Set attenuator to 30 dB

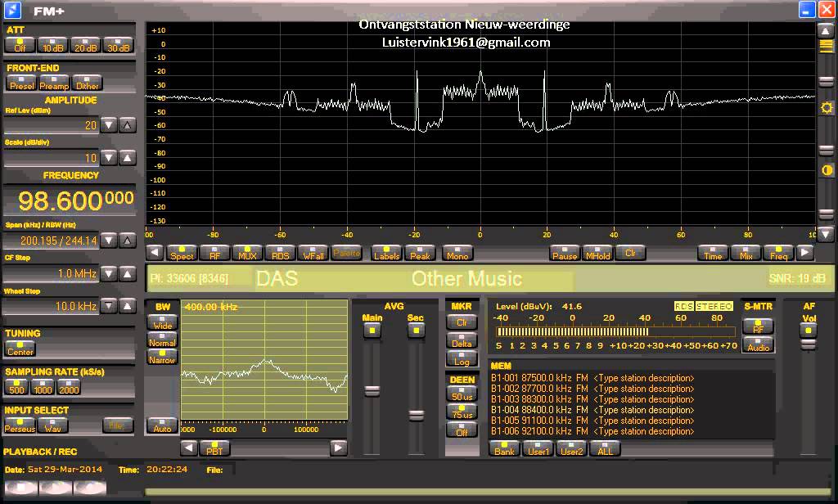(x=118, y=46)
